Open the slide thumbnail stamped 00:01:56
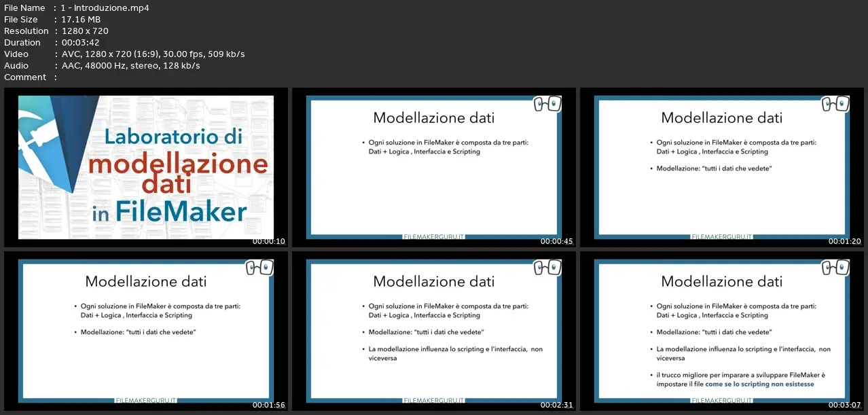The width and height of the screenshot is (868, 415). pos(146,331)
